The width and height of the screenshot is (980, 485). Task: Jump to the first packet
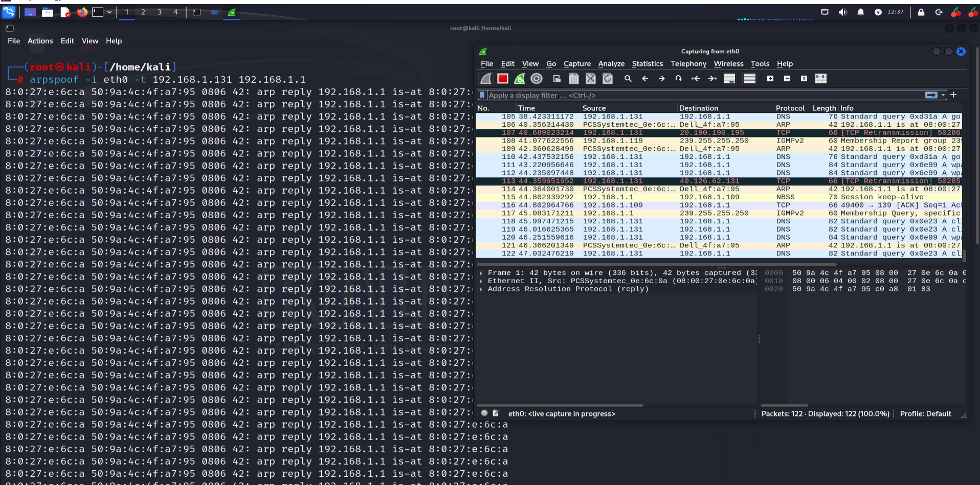tap(696, 79)
